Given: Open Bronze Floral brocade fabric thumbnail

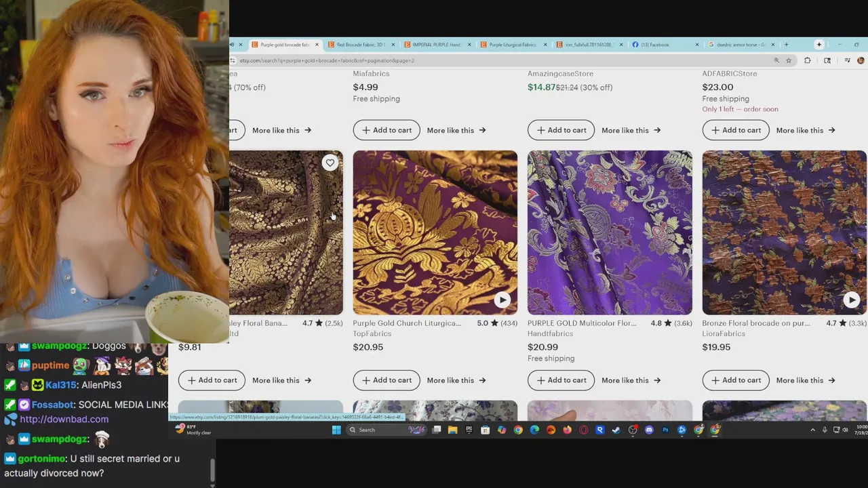Looking at the screenshot, I should pyautogui.click(x=785, y=232).
